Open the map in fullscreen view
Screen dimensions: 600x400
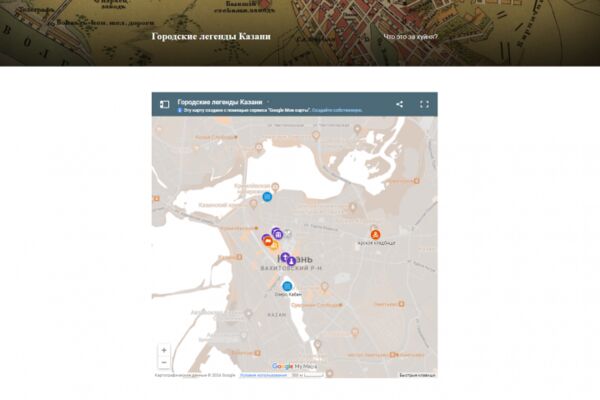pyautogui.click(x=424, y=104)
